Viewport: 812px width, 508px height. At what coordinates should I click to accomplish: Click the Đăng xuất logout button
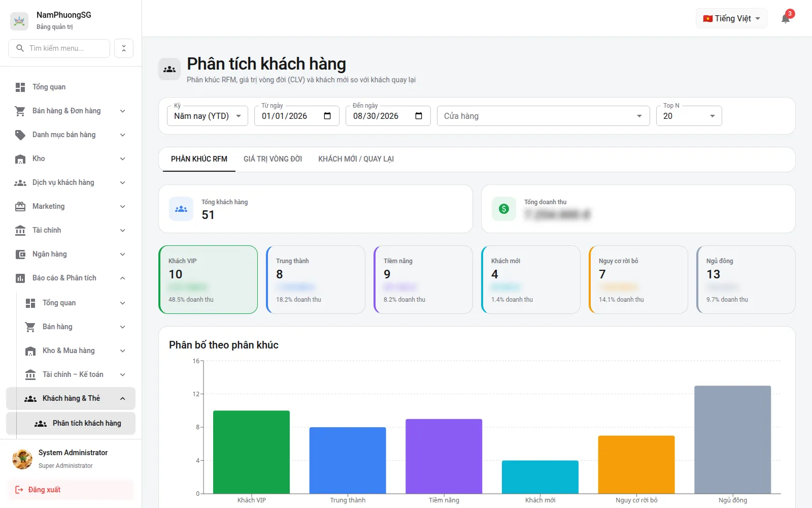pos(71,490)
